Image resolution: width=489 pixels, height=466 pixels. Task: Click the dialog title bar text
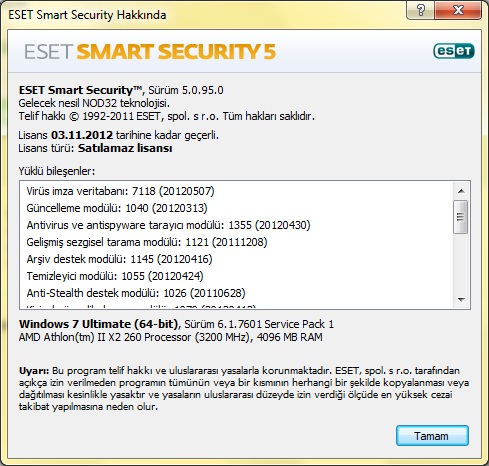coord(87,15)
